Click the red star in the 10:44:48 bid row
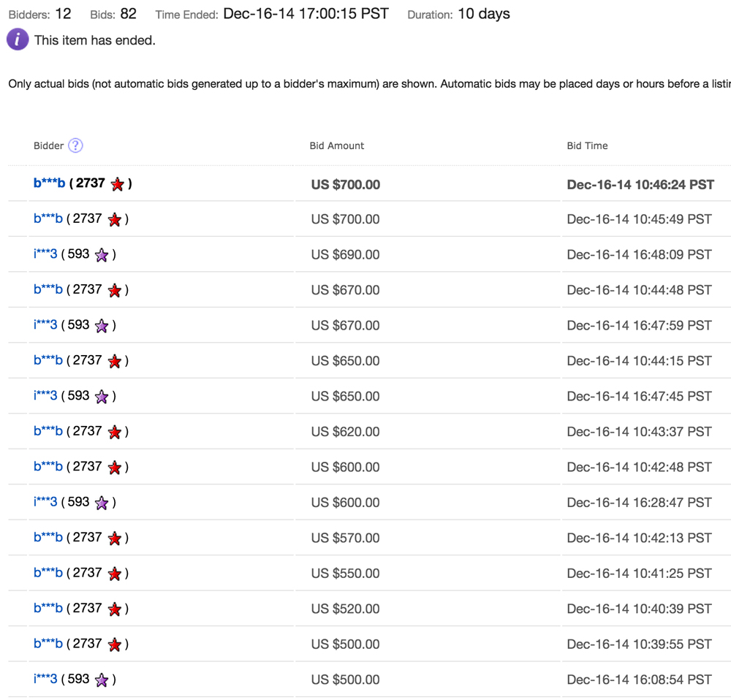 115,290
